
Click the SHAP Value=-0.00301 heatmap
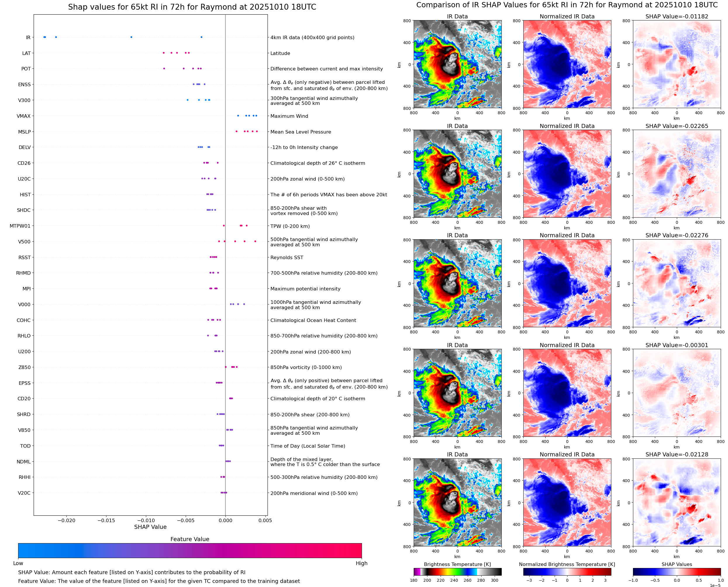676,393
